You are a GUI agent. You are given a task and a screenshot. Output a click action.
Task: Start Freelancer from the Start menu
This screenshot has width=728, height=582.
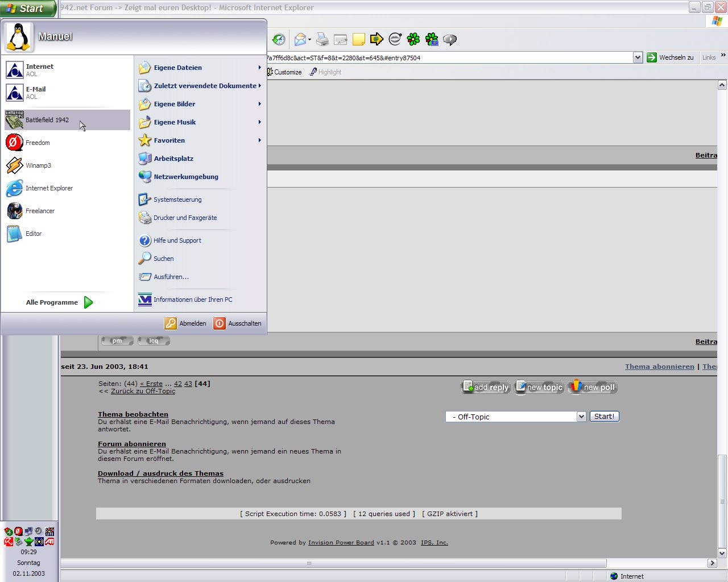pyautogui.click(x=67, y=211)
